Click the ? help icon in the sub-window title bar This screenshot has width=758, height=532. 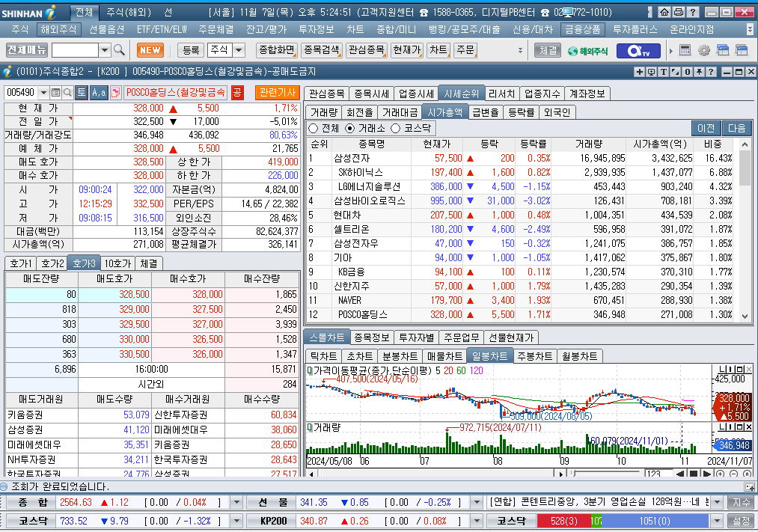(711, 72)
